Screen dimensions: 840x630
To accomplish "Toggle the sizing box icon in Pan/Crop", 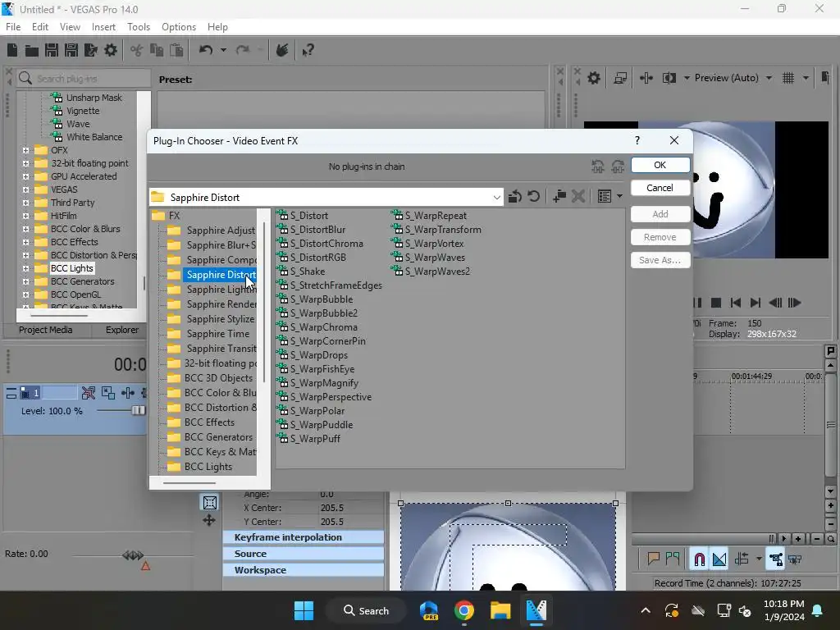I will pyautogui.click(x=210, y=503).
